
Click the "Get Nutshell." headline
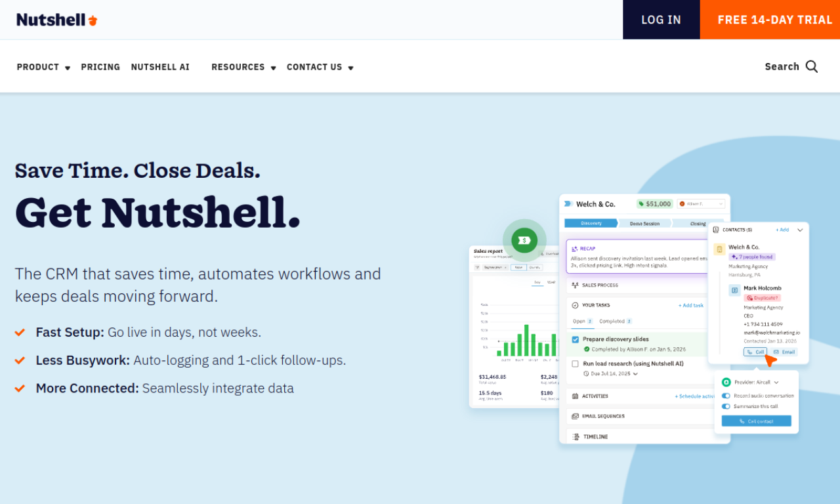[157, 212]
